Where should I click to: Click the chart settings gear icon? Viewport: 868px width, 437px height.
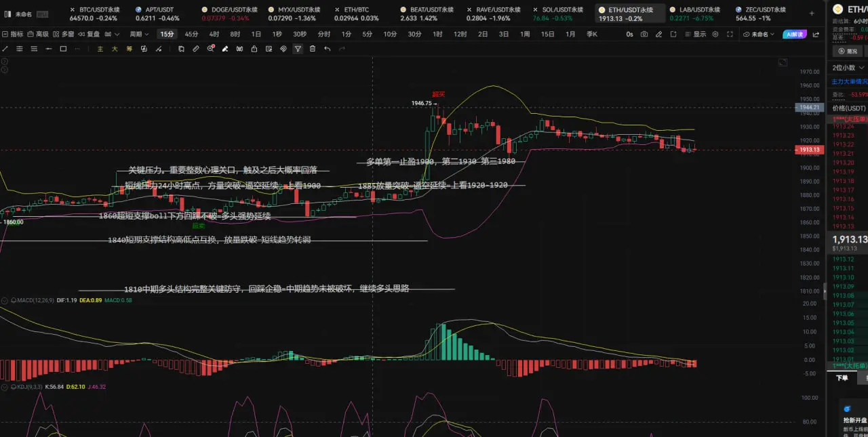coord(715,34)
